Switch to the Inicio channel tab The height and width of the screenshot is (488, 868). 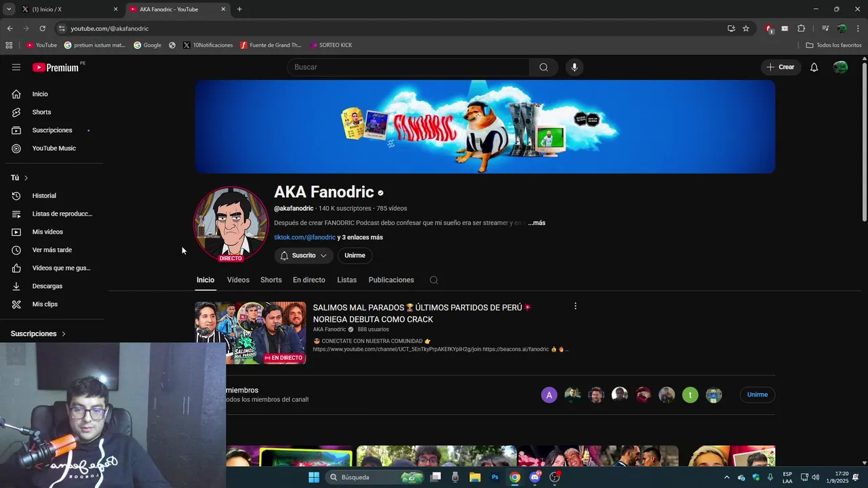click(205, 280)
